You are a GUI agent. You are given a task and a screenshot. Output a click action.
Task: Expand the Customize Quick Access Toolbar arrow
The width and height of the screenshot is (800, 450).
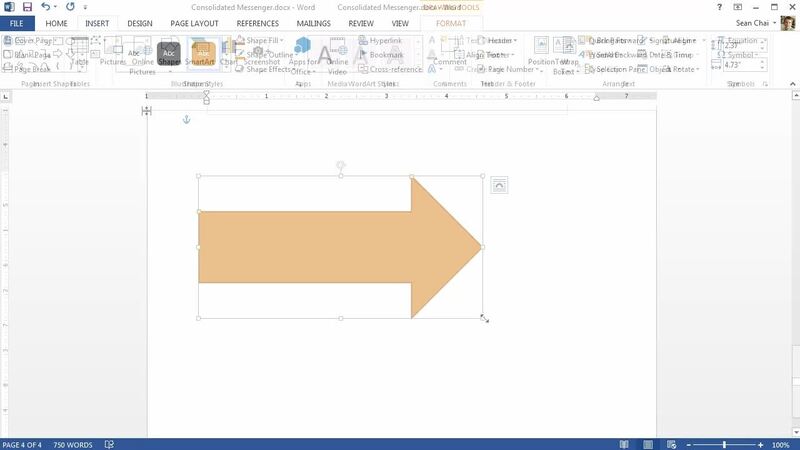click(x=85, y=7)
